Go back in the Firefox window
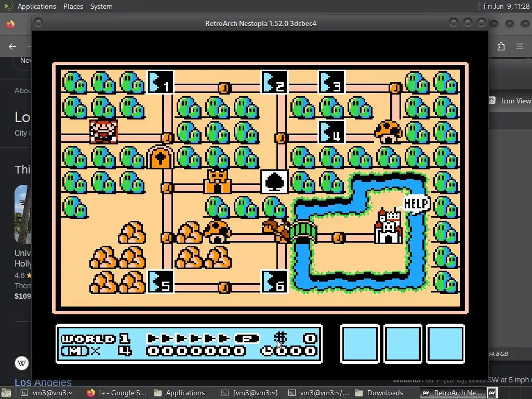The image size is (532, 399). (x=12, y=46)
